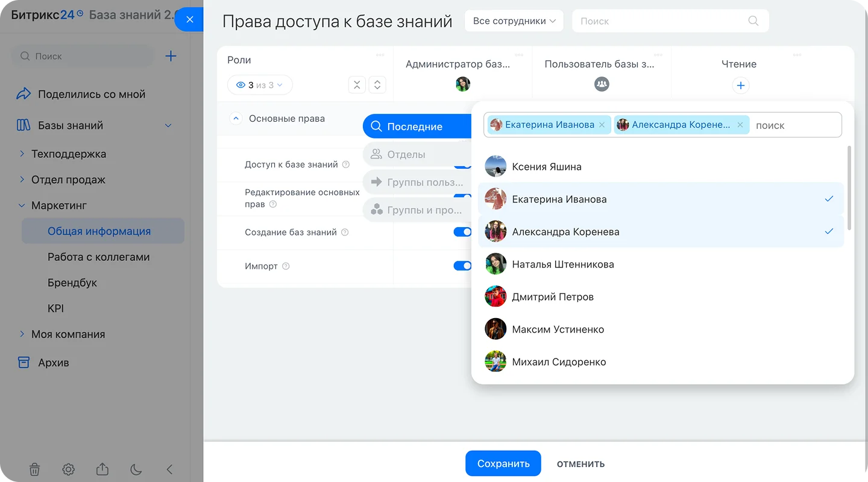Click Администратор базы role header
The width and height of the screenshot is (868, 482).
(x=458, y=64)
